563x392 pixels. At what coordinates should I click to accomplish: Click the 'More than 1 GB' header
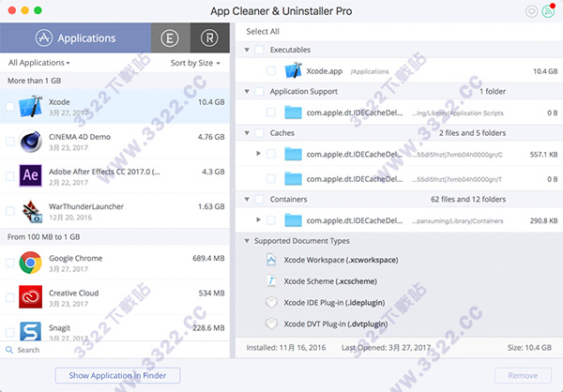pos(34,81)
